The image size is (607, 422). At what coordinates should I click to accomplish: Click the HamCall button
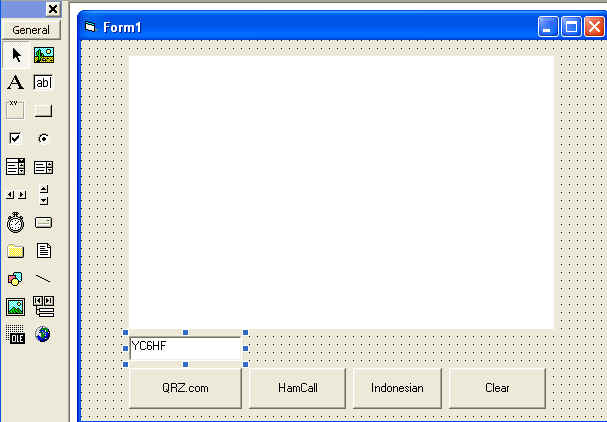pos(297,388)
